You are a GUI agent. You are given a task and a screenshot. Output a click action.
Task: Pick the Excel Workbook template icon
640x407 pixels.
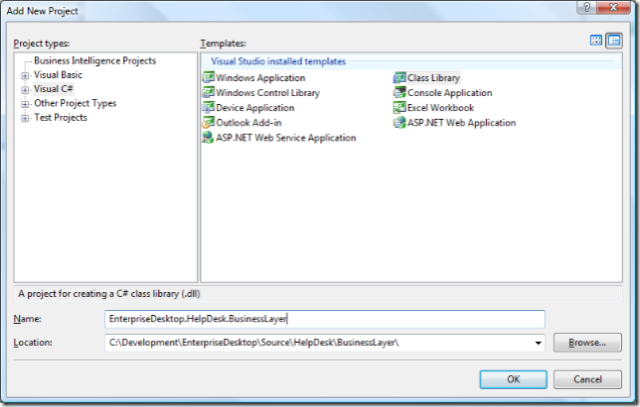[x=399, y=107]
